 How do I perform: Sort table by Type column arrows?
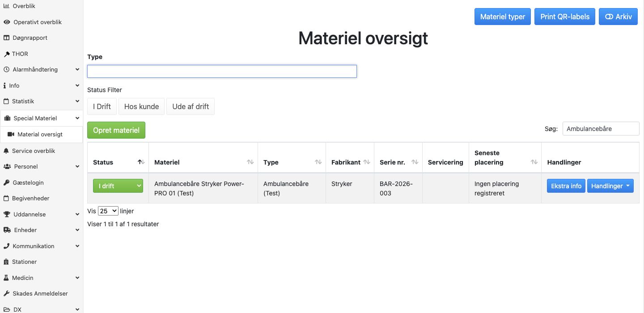click(x=318, y=162)
